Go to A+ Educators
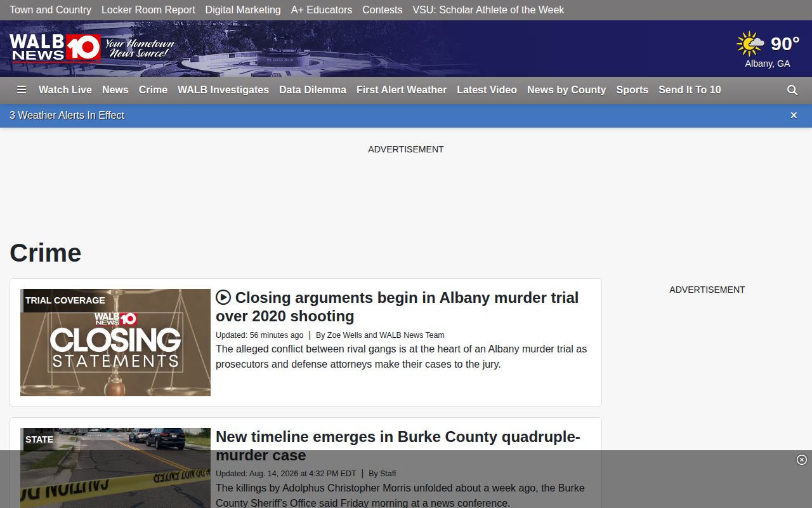Viewport: 812px width, 508px height. pos(322,10)
